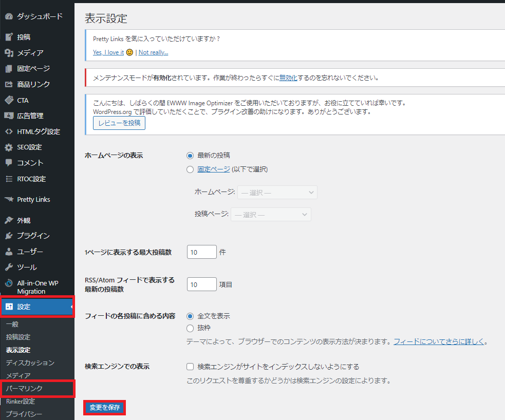This screenshot has height=420, width=505.
Task: Open 表示設定 submenu item
Action: (18, 350)
